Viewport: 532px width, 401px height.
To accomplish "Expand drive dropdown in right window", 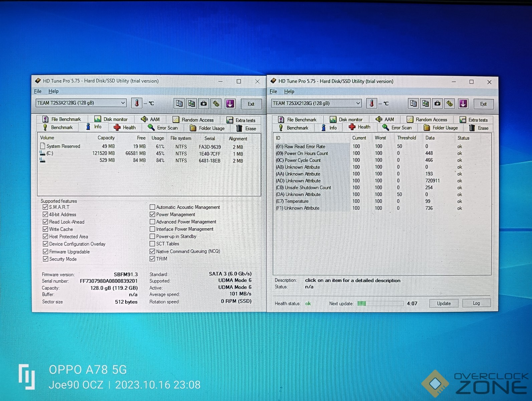I will [x=358, y=103].
